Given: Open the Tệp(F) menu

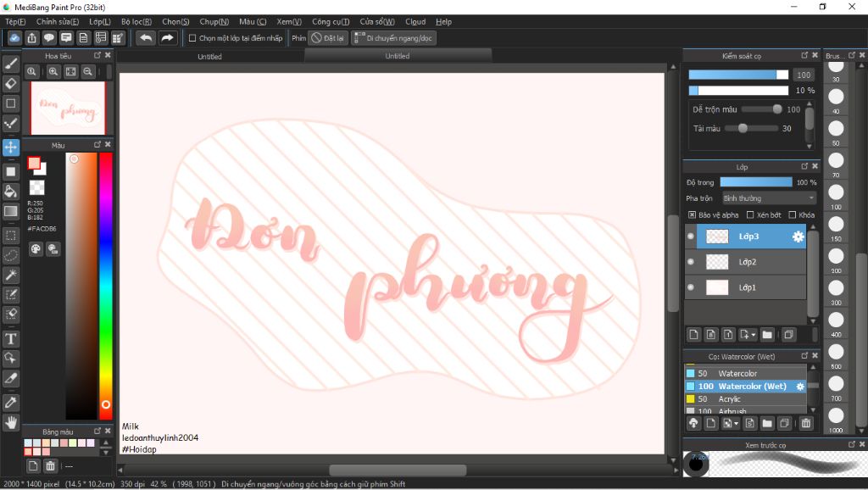Looking at the screenshot, I should pyautogui.click(x=15, y=21).
